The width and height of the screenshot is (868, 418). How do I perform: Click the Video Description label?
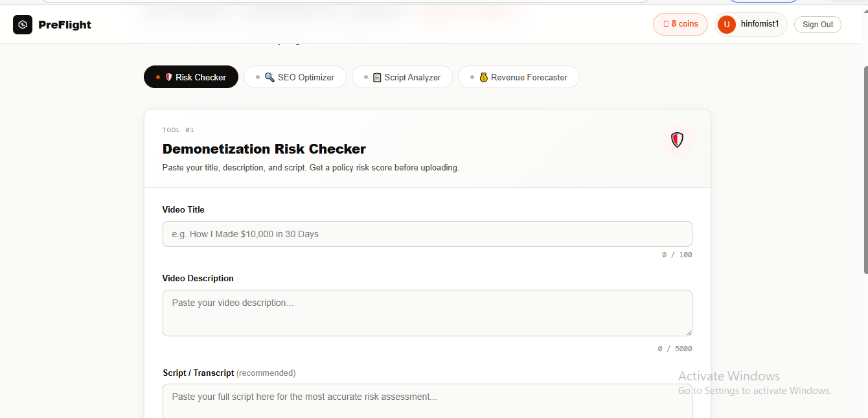click(198, 278)
